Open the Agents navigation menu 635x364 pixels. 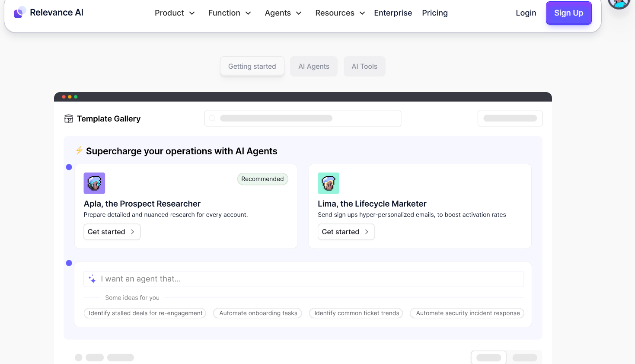[283, 13]
